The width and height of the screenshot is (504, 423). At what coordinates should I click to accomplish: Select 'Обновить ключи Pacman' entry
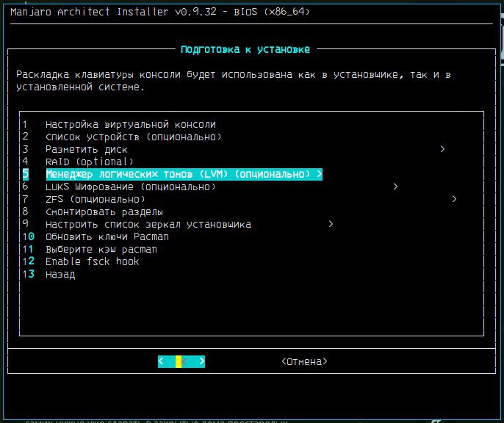tap(107, 236)
